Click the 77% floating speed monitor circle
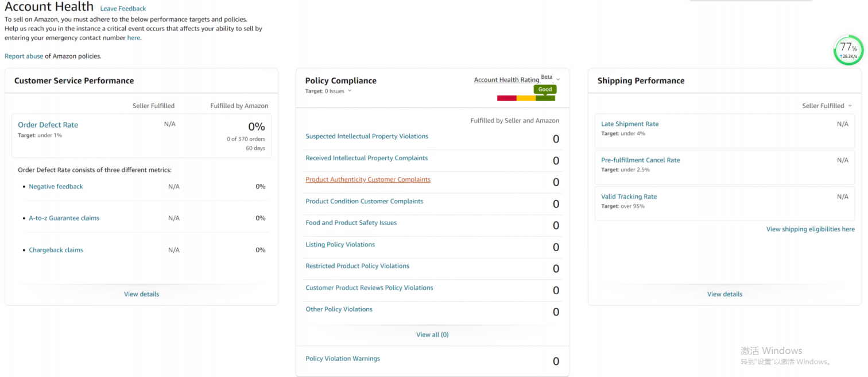Viewport: 868px width, 377px height. pyautogui.click(x=848, y=51)
